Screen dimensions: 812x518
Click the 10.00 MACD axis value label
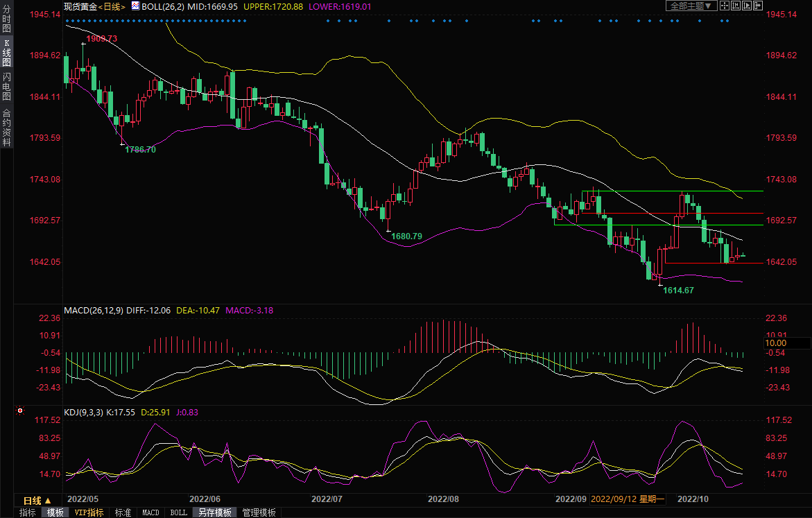(775, 343)
